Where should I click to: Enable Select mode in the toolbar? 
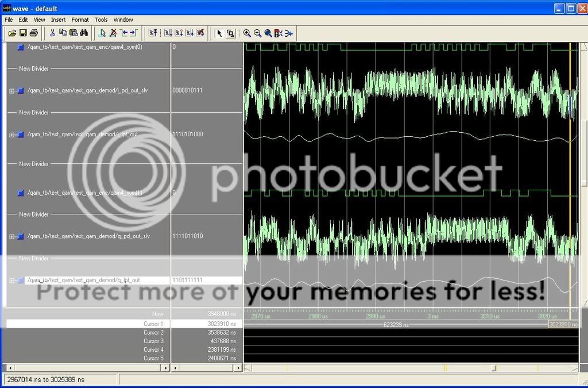[220, 33]
